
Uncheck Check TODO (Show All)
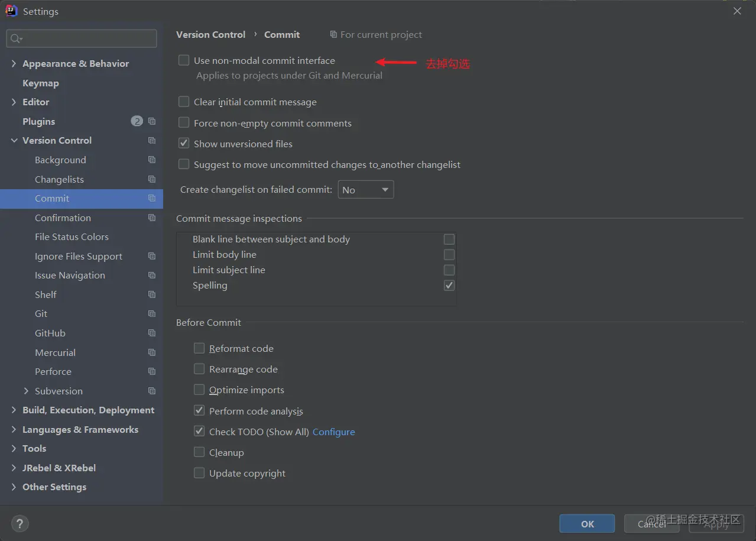199,432
